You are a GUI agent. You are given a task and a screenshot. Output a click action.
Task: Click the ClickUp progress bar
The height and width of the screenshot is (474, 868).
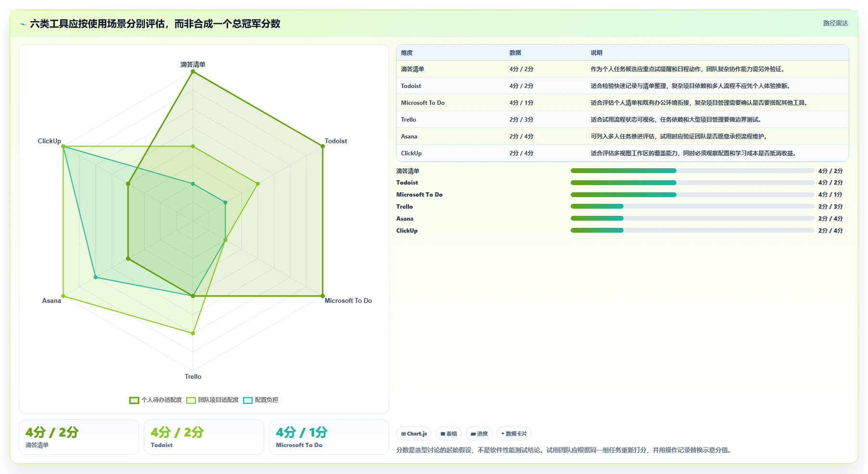pos(692,230)
